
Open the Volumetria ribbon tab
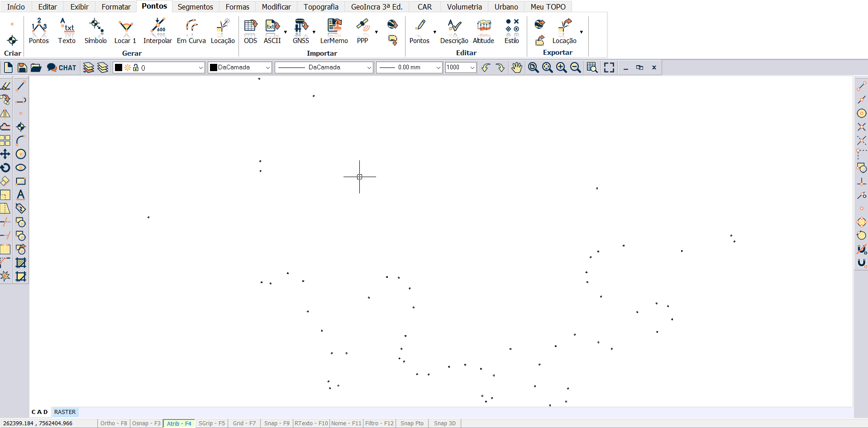pyautogui.click(x=464, y=7)
